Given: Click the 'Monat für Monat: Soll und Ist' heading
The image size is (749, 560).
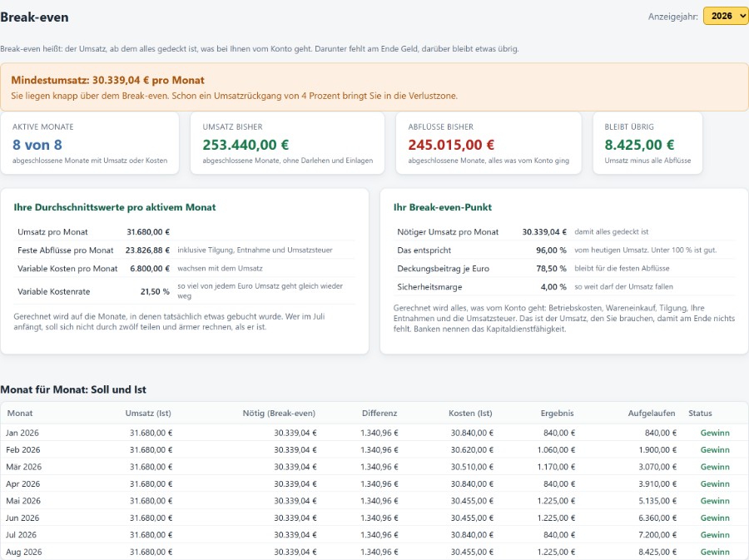Looking at the screenshot, I should pyautogui.click(x=73, y=389).
